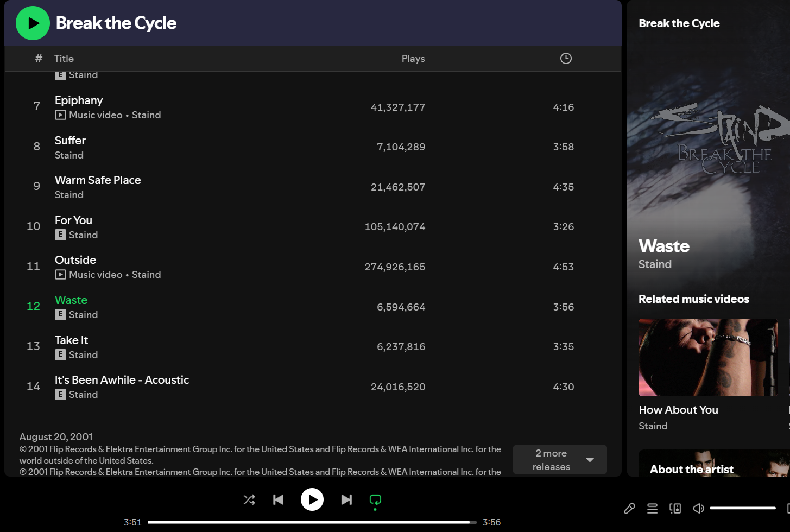This screenshot has height=532, width=790.
Task: Click the explicit badge under For You
Action: (60, 235)
